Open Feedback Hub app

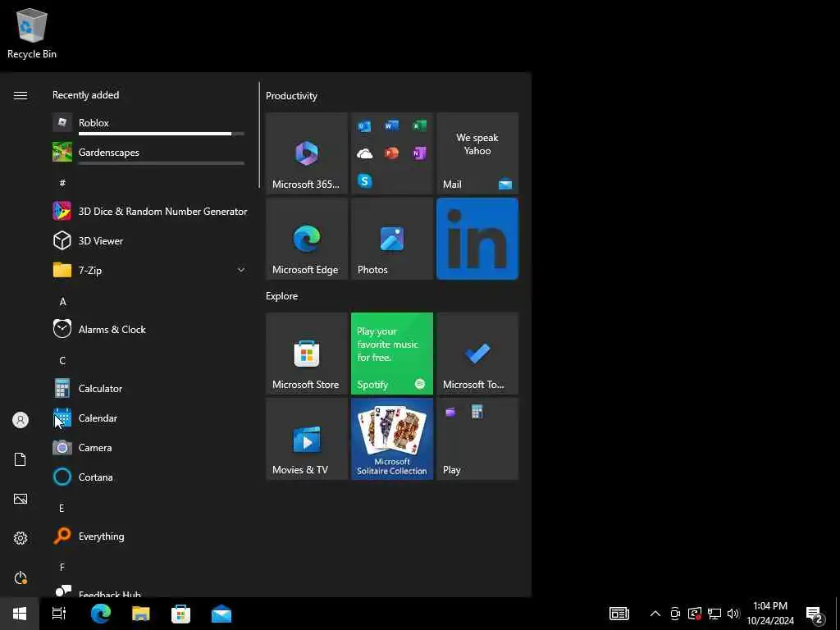coord(149,592)
